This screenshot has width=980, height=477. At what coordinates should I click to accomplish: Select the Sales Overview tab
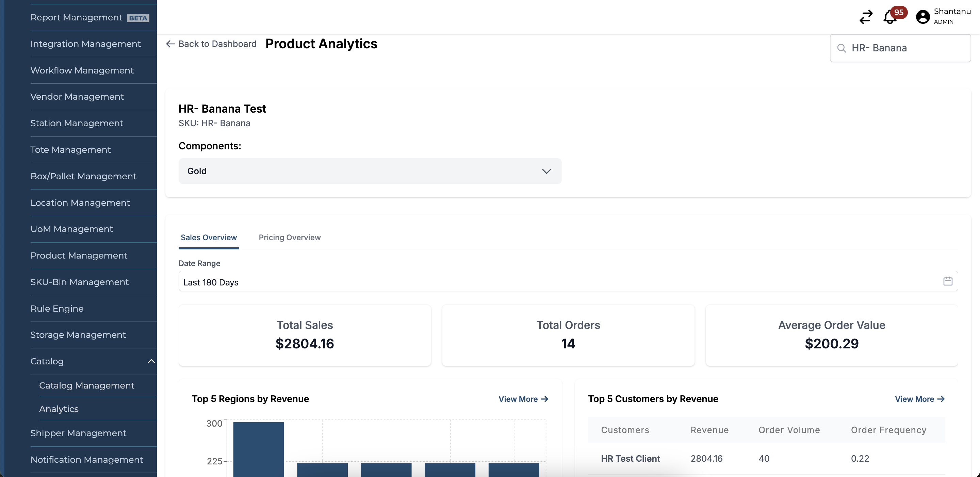point(209,238)
